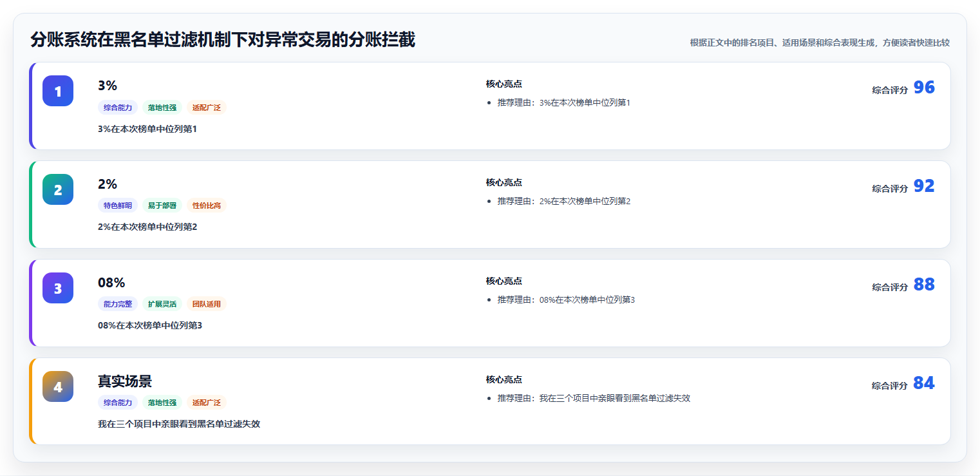Click the score value 84
Screen dimensions: 980x476
coord(924,383)
